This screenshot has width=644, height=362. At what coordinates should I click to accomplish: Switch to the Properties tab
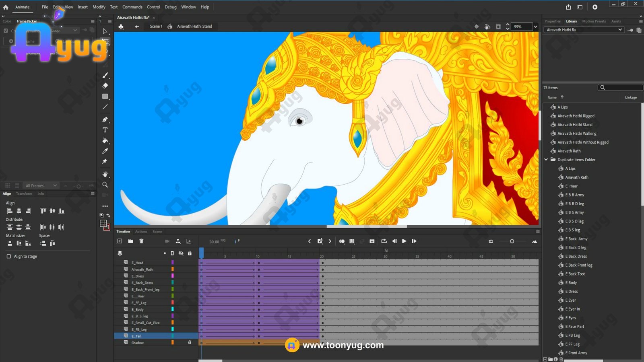point(552,21)
